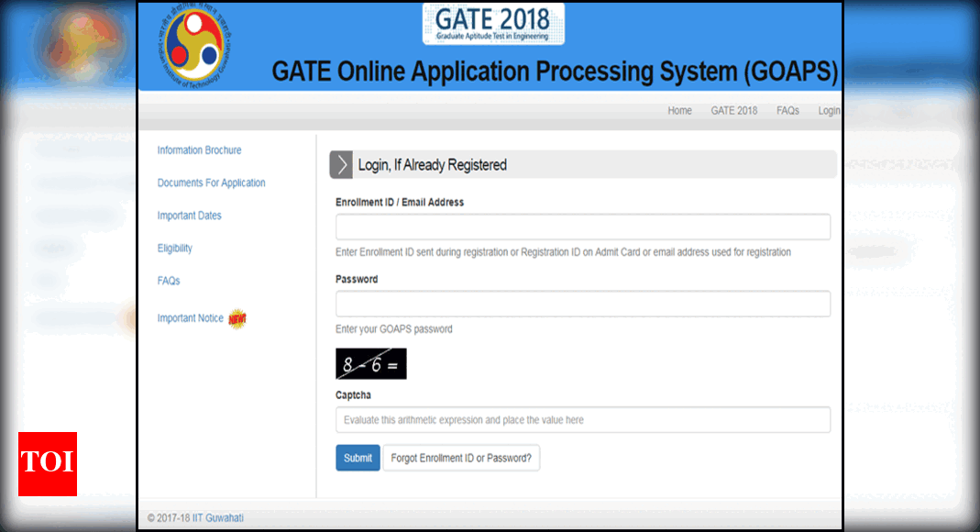
Task: Open the Important Notice link
Action: click(x=191, y=317)
